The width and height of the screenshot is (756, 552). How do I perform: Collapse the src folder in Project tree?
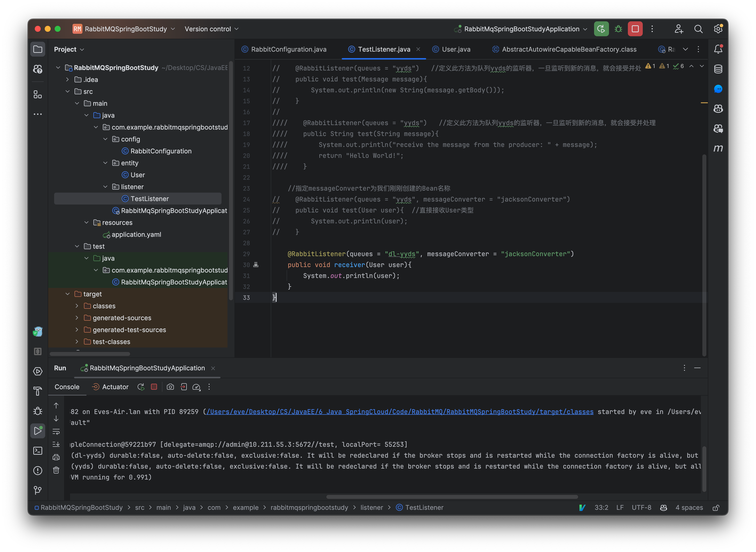click(x=68, y=91)
